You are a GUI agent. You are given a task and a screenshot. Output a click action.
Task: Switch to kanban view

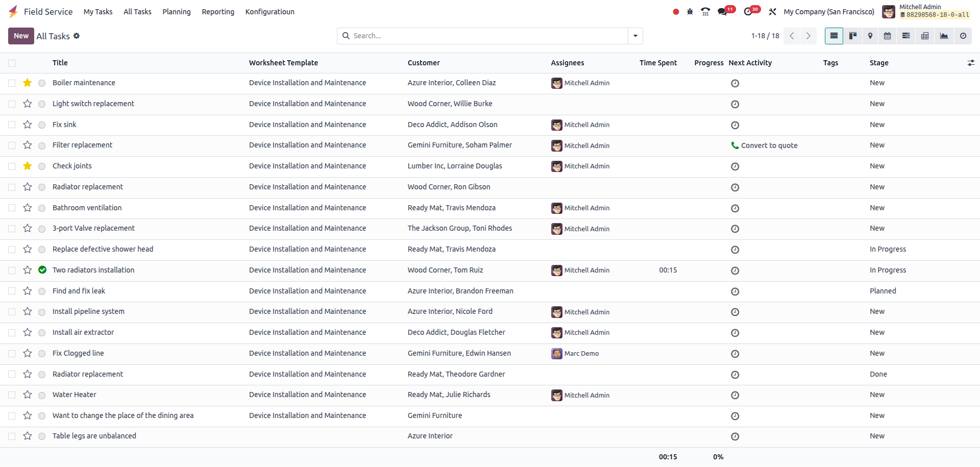point(853,36)
